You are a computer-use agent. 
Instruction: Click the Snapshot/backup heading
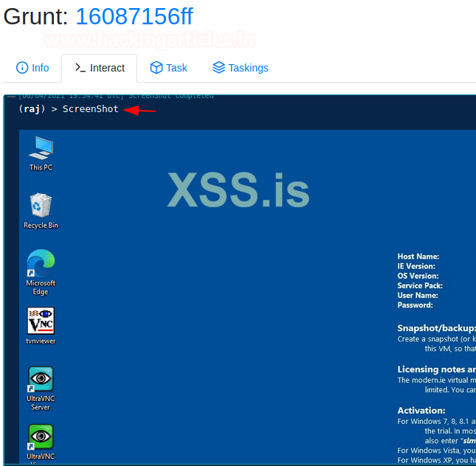coord(437,328)
